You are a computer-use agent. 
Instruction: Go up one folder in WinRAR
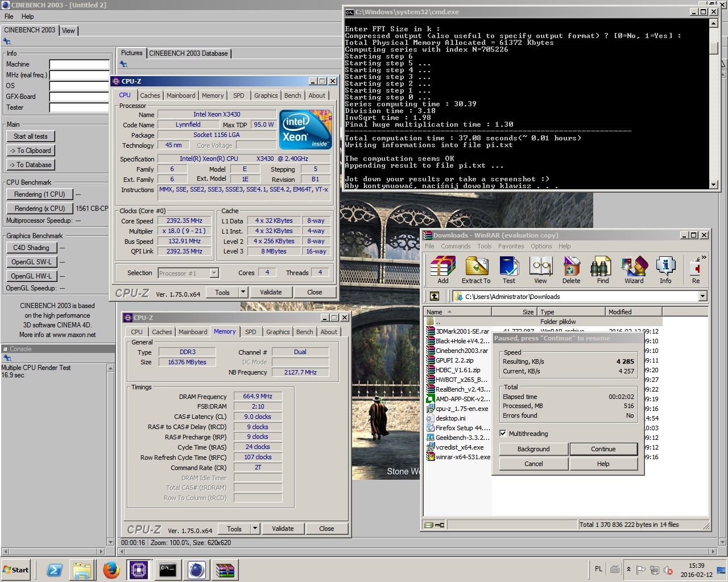(x=434, y=296)
